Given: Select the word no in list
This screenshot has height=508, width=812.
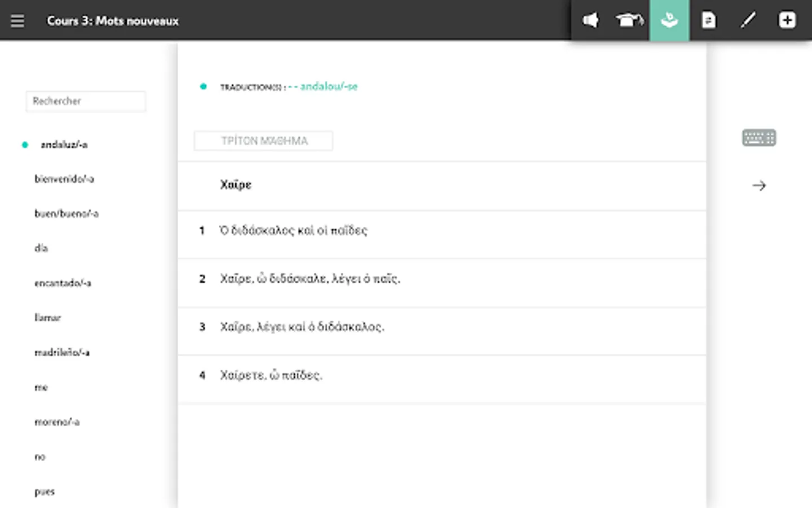Looking at the screenshot, I should point(40,457).
